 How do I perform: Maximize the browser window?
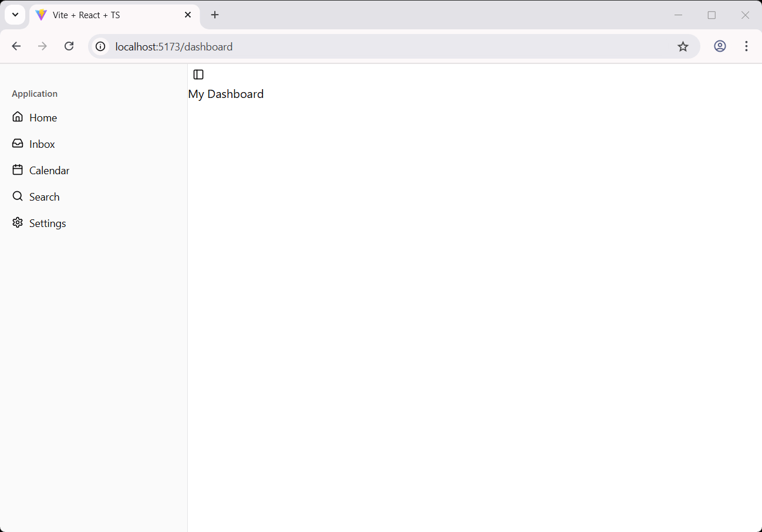click(x=712, y=15)
